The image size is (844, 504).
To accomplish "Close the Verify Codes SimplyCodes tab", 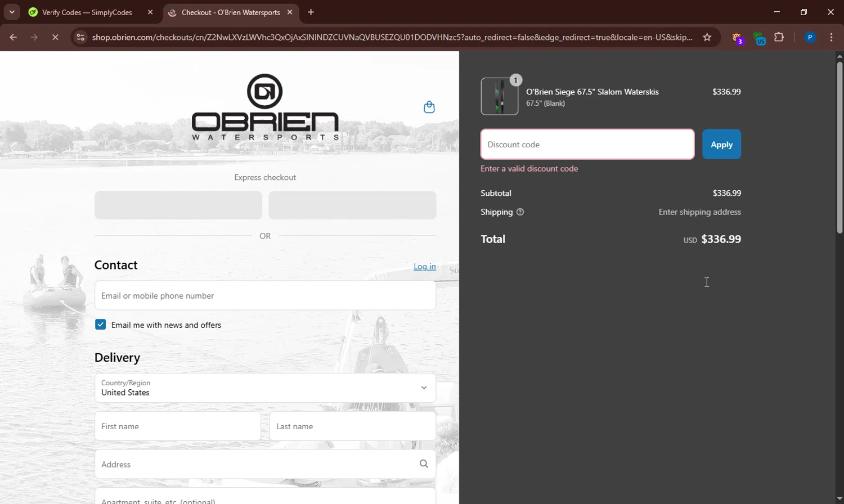I will tap(150, 12).
